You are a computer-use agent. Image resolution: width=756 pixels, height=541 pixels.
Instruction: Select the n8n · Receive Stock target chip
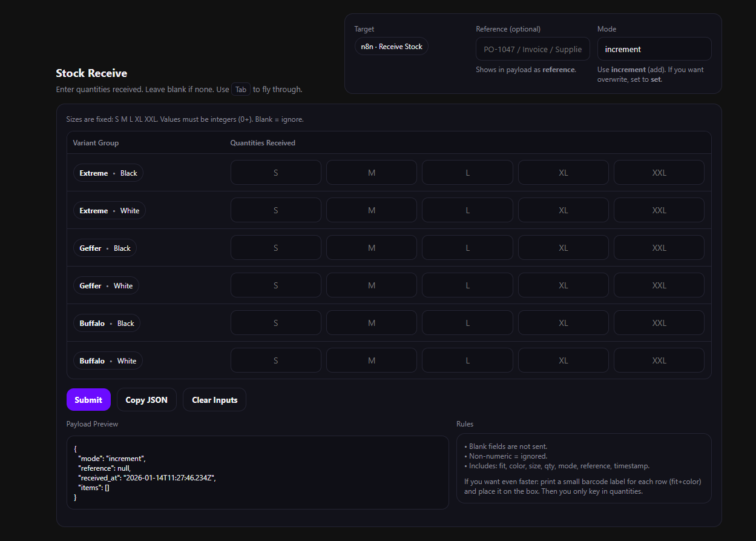click(x=392, y=47)
